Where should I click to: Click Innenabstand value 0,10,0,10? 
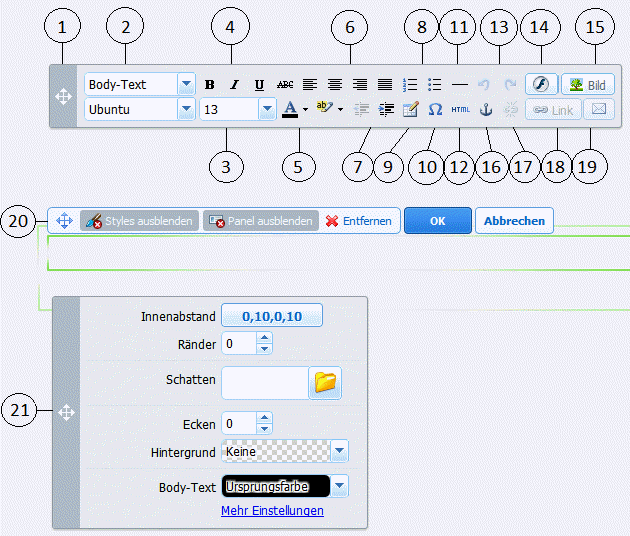272,316
